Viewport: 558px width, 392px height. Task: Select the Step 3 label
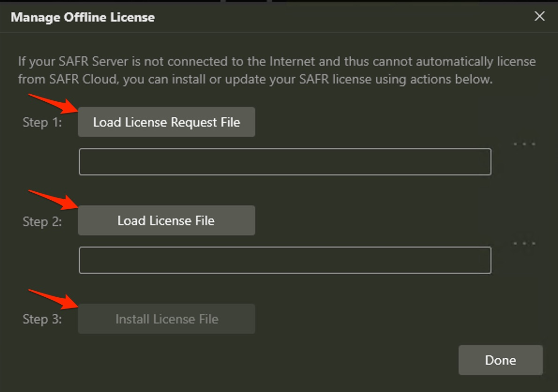tap(42, 319)
